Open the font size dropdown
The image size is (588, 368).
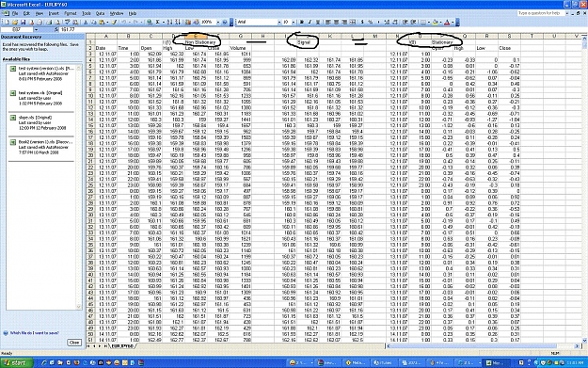click(x=294, y=23)
